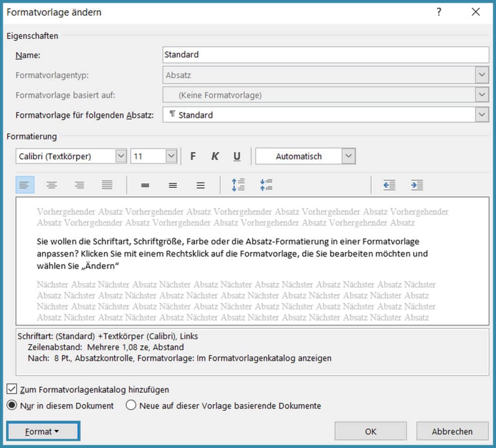Open the font size 11 dropdown
Viewport: 496px width, 448px height.
pyautogui.click(x=171, y=156)
